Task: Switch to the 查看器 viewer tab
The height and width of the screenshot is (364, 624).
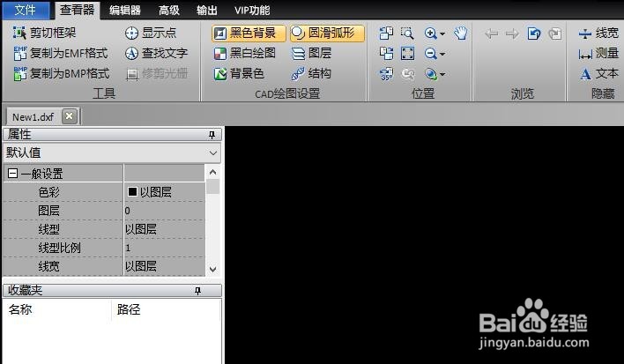Action: [78, 10]
